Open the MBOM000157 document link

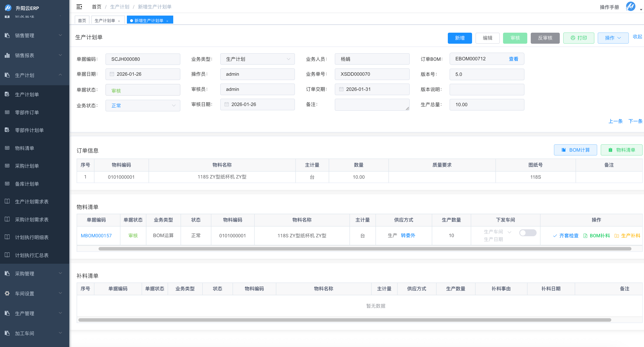pyautogui.click(x=96, y=236)
